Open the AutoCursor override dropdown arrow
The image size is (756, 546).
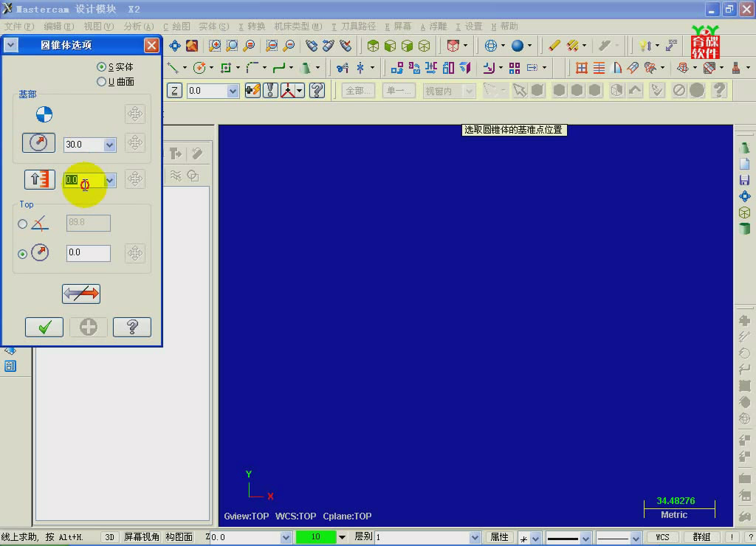[x=300, y=90]
